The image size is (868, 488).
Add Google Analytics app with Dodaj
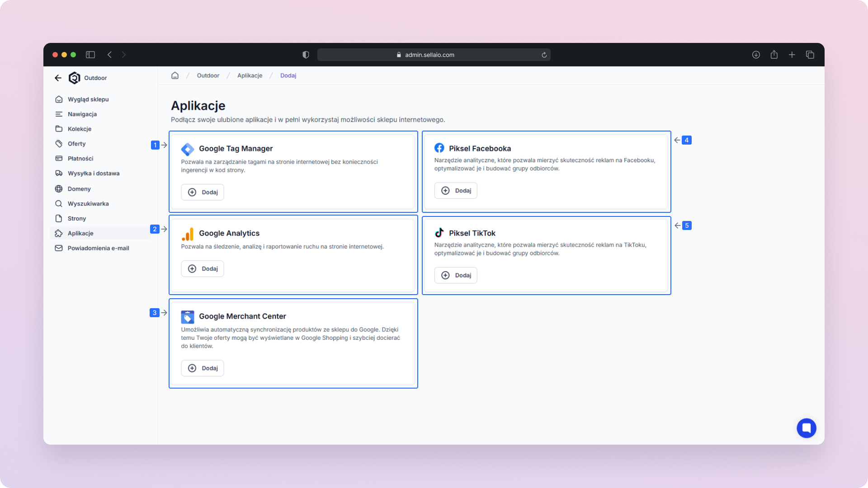203,269
